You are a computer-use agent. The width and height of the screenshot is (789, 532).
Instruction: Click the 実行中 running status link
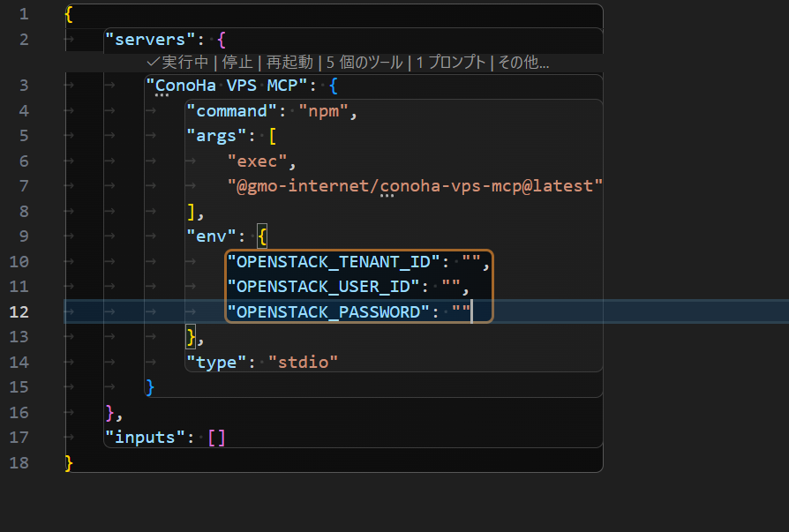tap(177, 63)
